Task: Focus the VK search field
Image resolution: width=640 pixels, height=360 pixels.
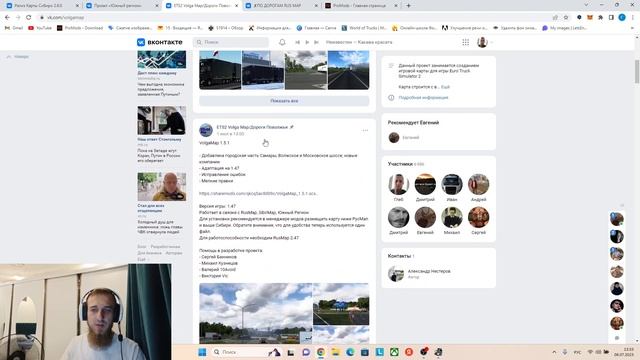Action: [231, 42]
